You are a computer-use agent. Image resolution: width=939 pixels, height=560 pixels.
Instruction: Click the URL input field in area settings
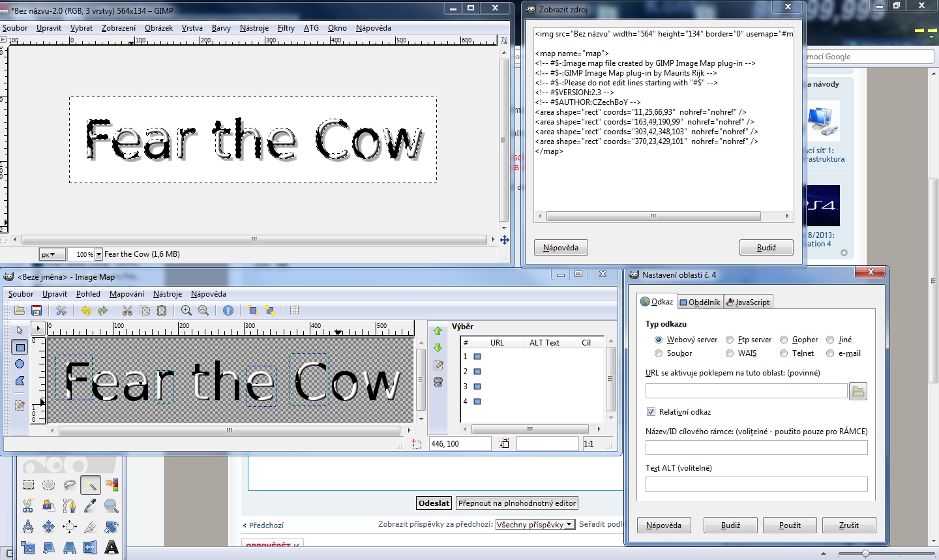point(746,391)
